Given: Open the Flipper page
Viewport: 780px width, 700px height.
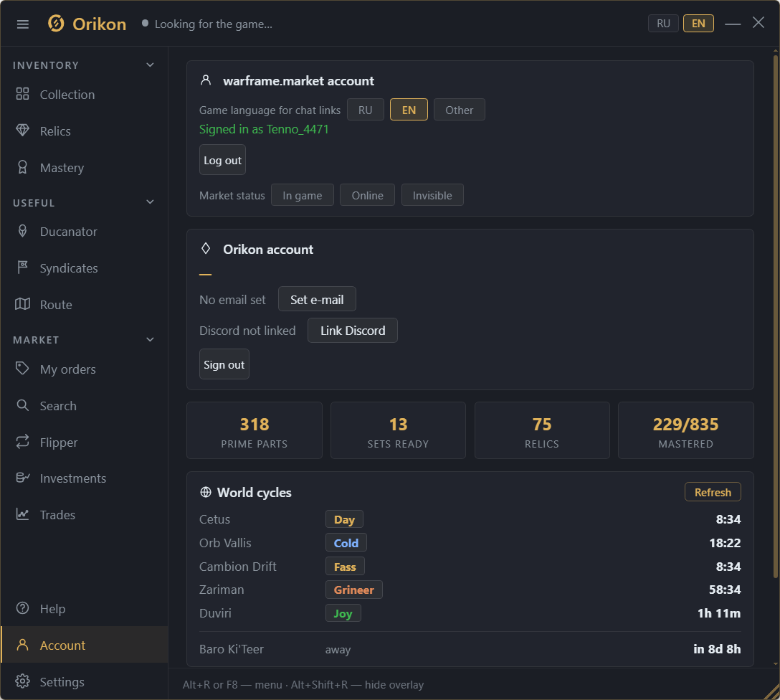Looking at the screenshot, I should click(84, 443).
